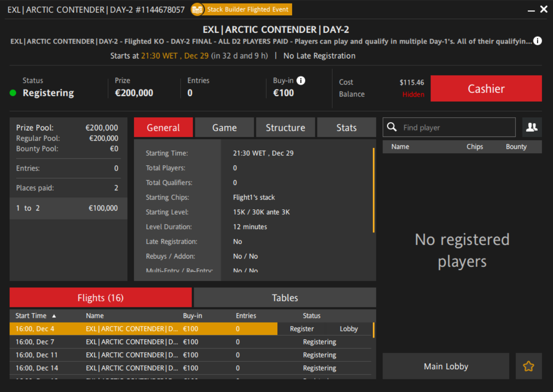Open the Cashier
The image size is (553, 392).
click(x=486, y=89)
